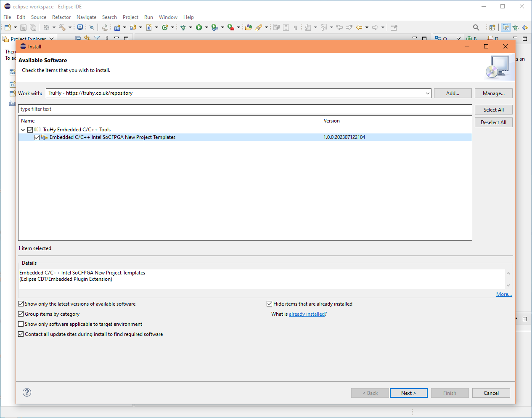Open the Project menu
The height and width of the screenshot is (418, 532).
(130, 17)
